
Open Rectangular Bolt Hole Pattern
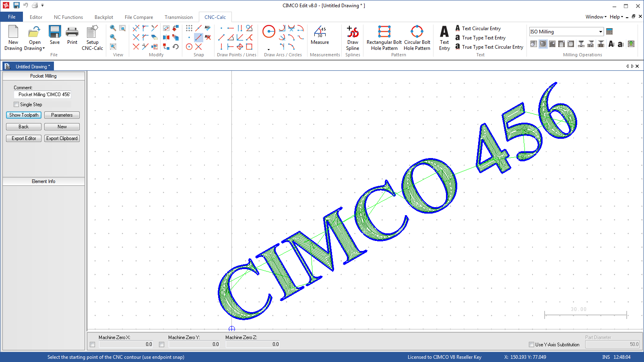(384, 38)
